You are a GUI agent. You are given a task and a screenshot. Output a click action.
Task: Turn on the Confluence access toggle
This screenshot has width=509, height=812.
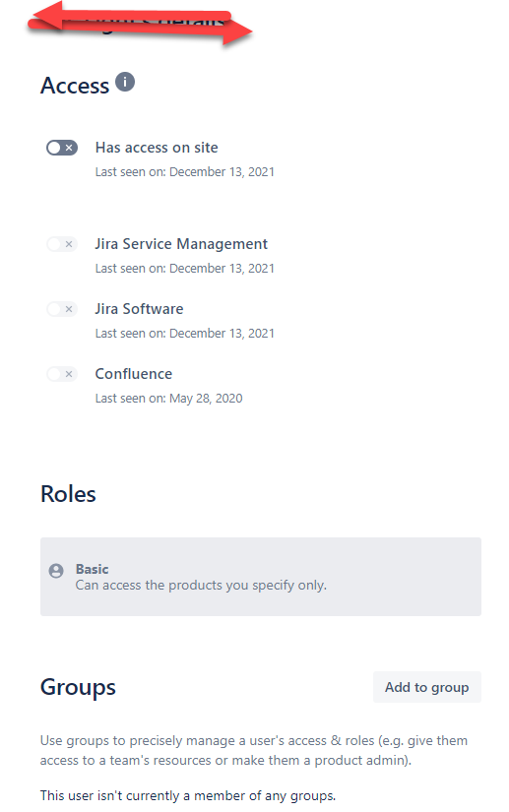[62, 374]
